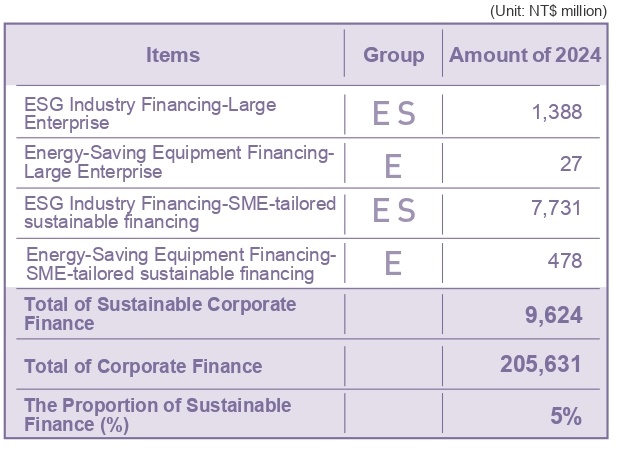Image resolution: width=617 pixels, height=449 pixels.
Task: Click the Total of Corporate Finance label
Action: [x=143, y=366]
